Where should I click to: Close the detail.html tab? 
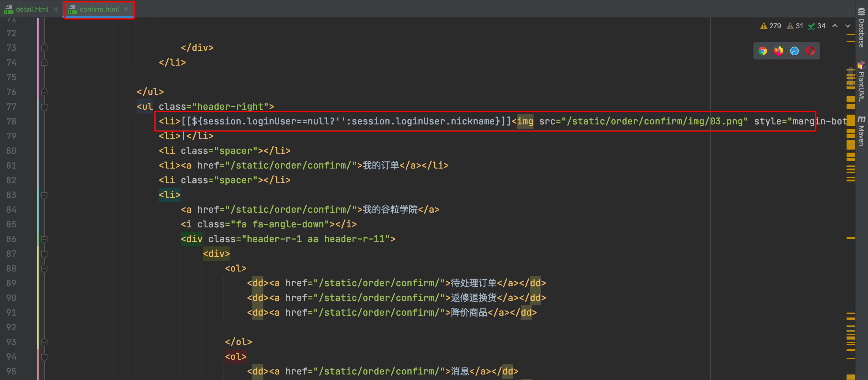coord(56,9)
